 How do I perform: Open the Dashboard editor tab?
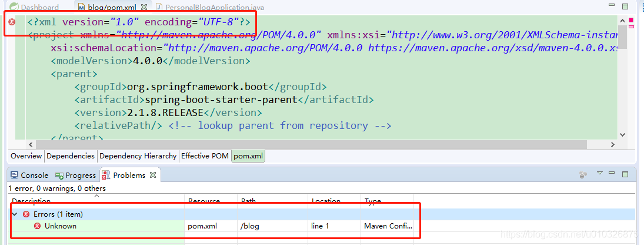click(x=35, y=8)
